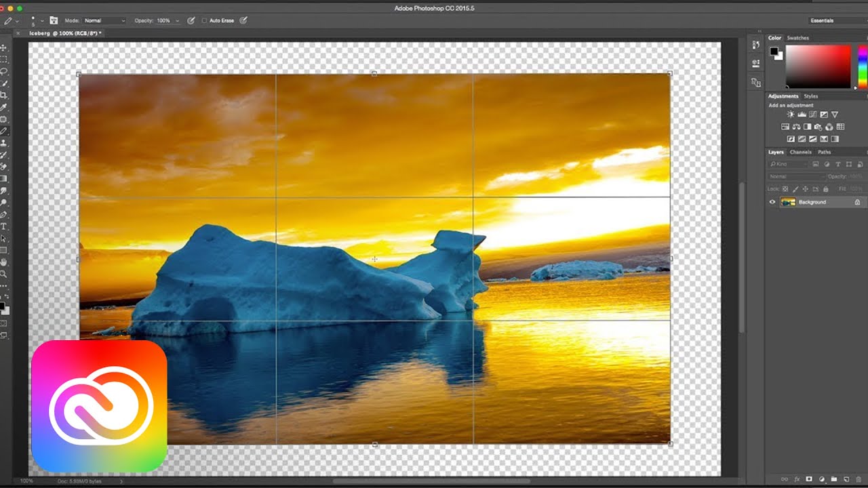This screenshot has width=868, height=488.
Task: Click the foreground color swatch in Color panel
Action: click(774, 52)
